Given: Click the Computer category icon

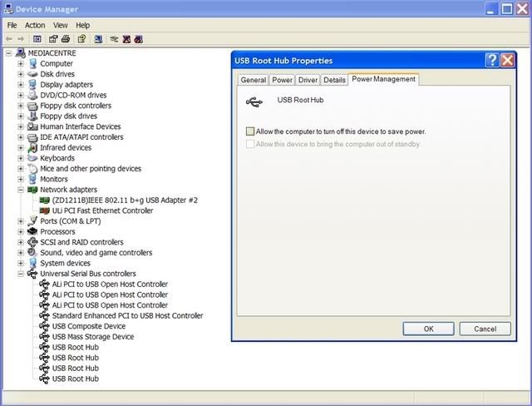Looking at the screenshot, I should 32,63.
